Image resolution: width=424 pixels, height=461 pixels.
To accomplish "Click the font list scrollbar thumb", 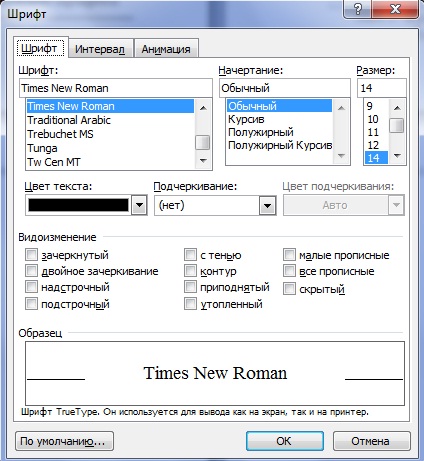I will coord(203,143).
